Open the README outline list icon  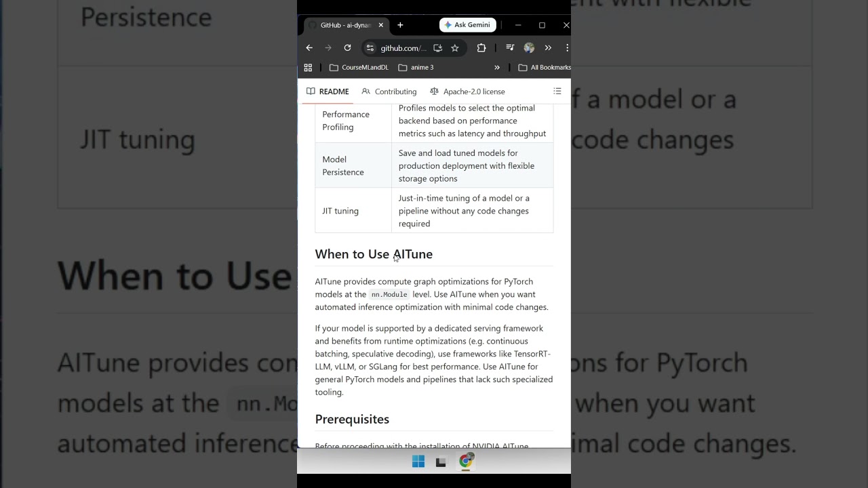(x=557, y=91)
